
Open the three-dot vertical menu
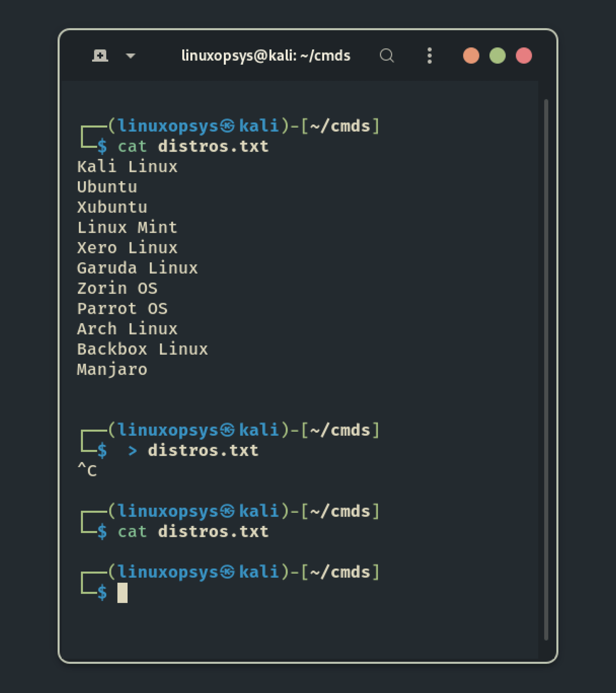pyautogui.click(x=430, y=55)
